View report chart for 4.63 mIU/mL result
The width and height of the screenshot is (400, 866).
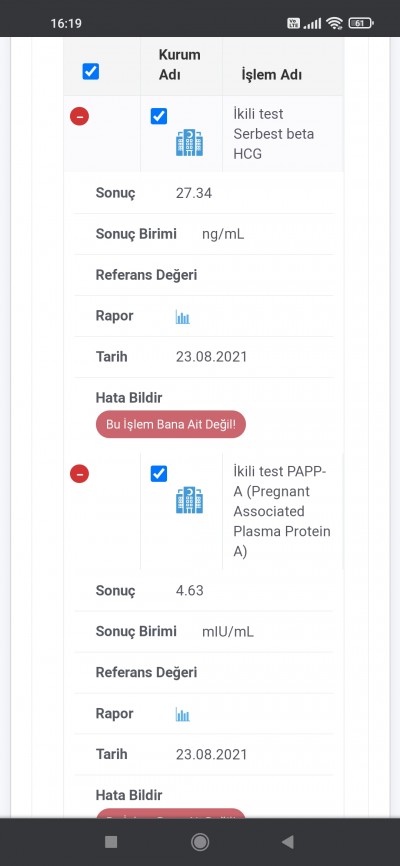coord(183,715)
